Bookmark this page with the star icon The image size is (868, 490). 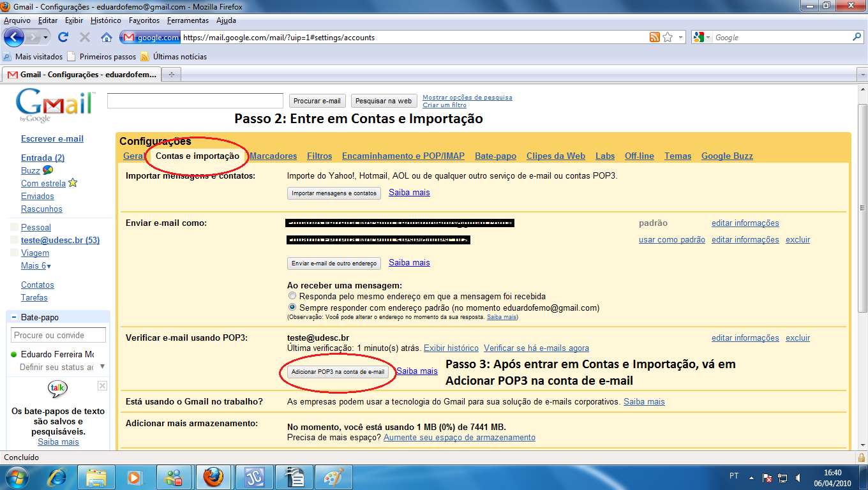click(668, 37)
